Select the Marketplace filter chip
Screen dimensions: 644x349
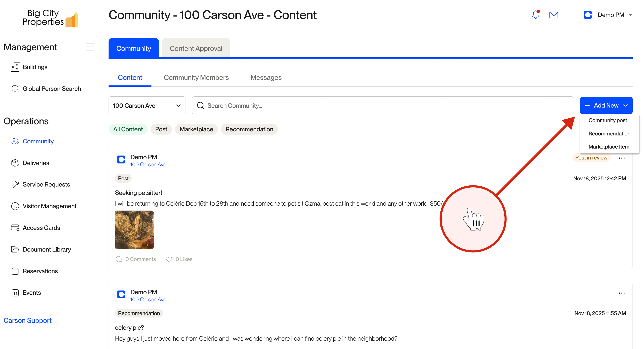point(196,129)
